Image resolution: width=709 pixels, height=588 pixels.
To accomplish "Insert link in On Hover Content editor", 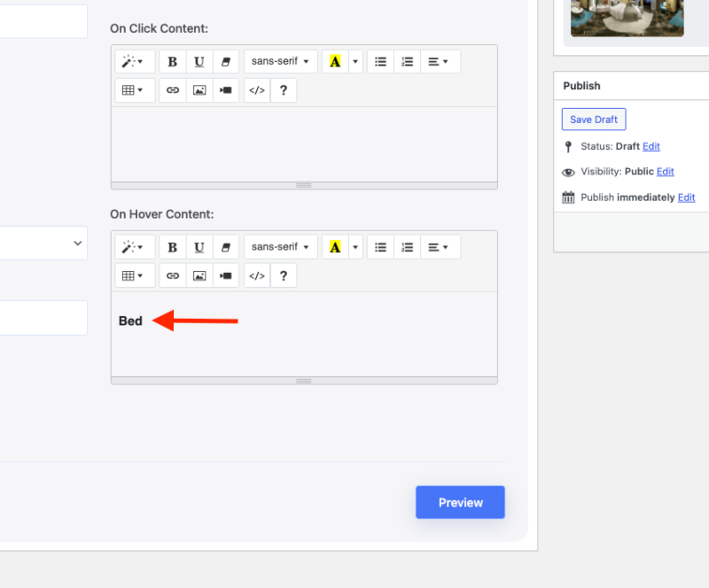I will click(172, 275).
